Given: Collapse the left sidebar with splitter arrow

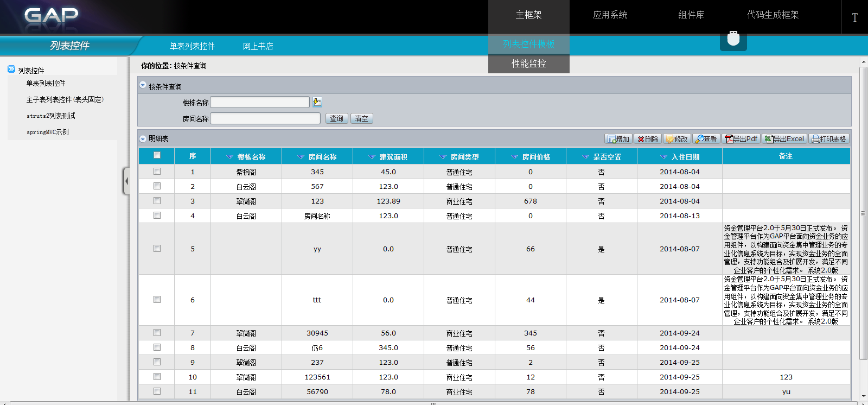Looking at the screenshot, I should (x=126, y=181).
